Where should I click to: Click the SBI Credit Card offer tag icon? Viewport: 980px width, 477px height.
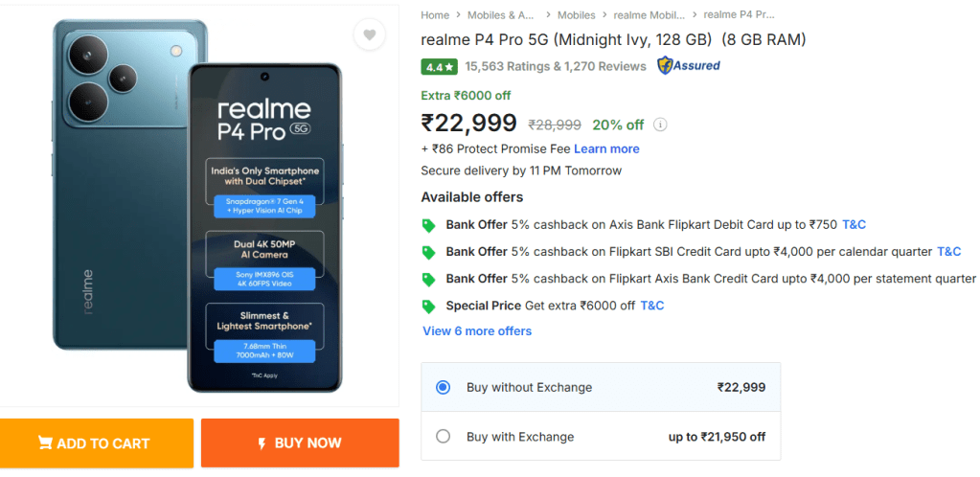tap(428, 252)
